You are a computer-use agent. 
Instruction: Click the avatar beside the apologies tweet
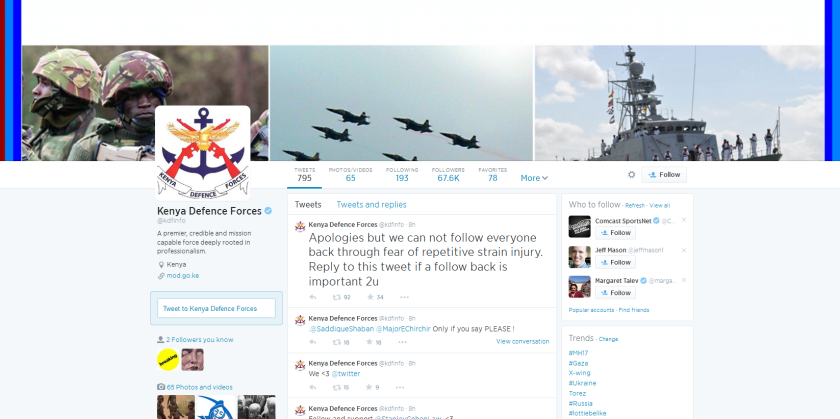(x=300, y=226)
